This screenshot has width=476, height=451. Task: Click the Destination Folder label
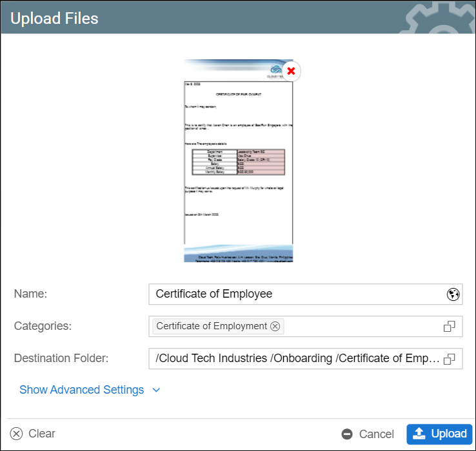tap(61, 358)
